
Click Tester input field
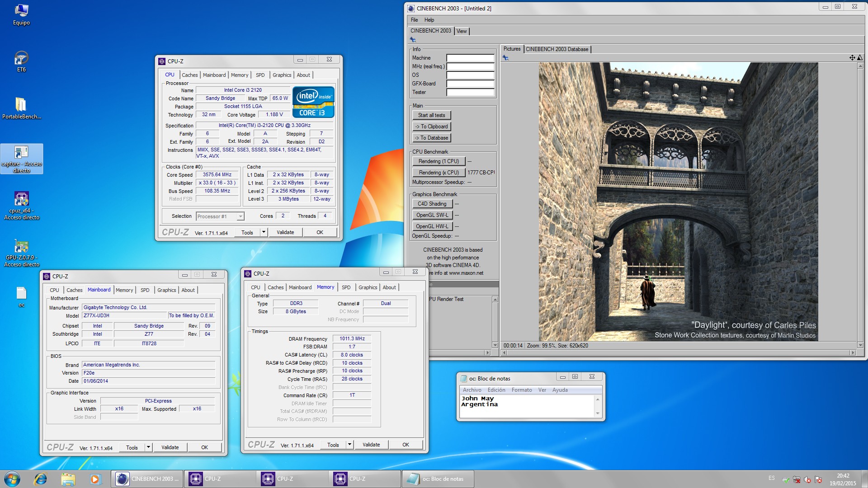[x=470, y=92]
